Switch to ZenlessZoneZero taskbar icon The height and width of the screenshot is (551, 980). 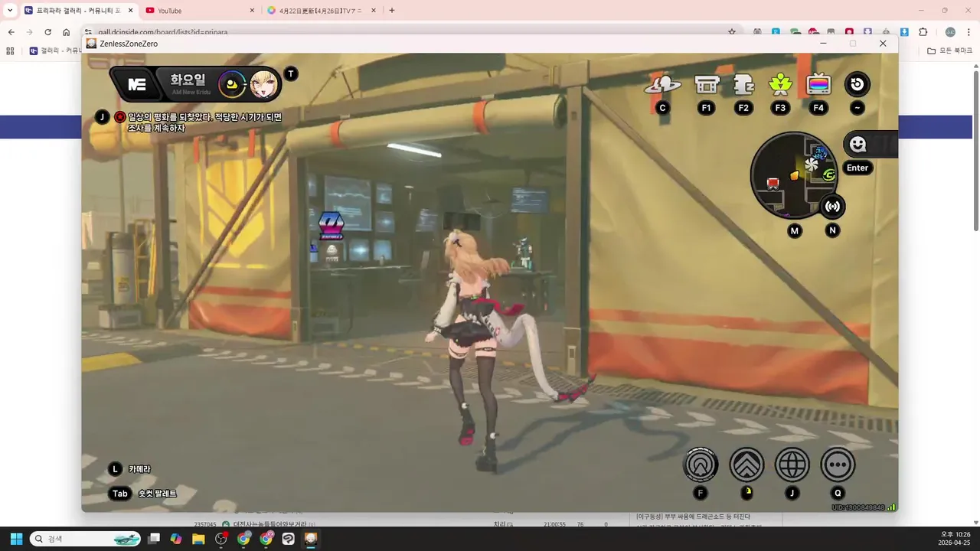coord(310,539)
